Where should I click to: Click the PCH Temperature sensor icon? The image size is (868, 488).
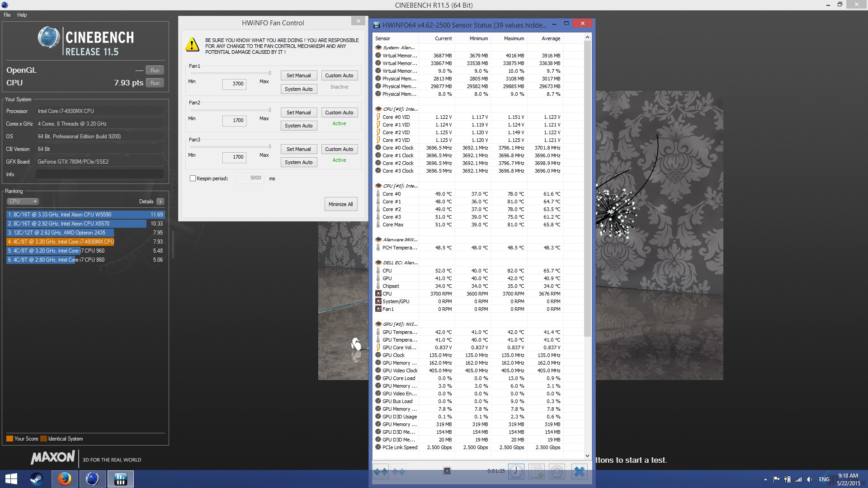pos(378,248)
